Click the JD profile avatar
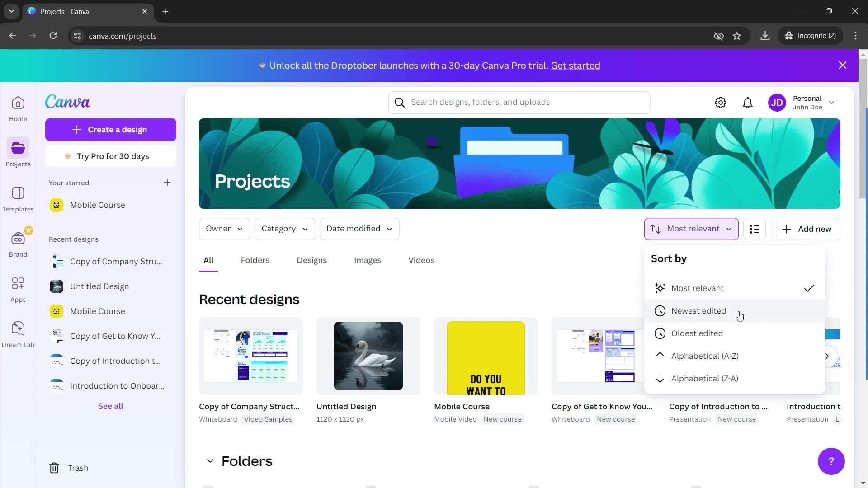Image resolution: width=868 pixels, height=488 pixels. 777,103
